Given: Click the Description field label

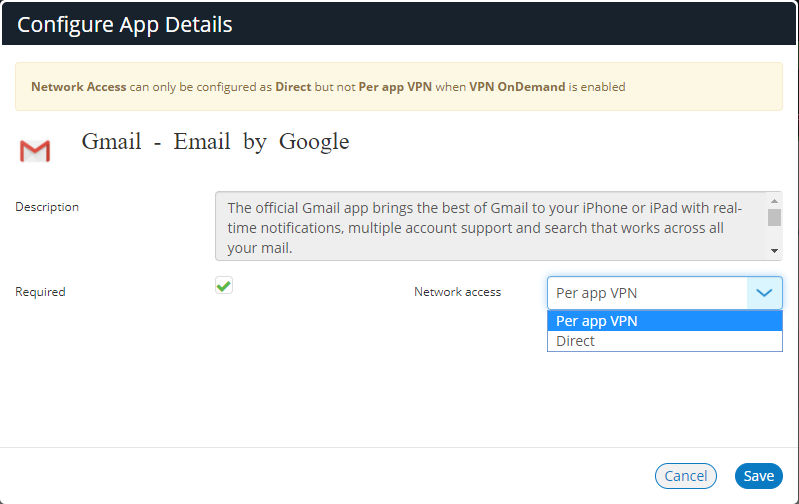Looking at the screenshot, I should pos(47,207).
